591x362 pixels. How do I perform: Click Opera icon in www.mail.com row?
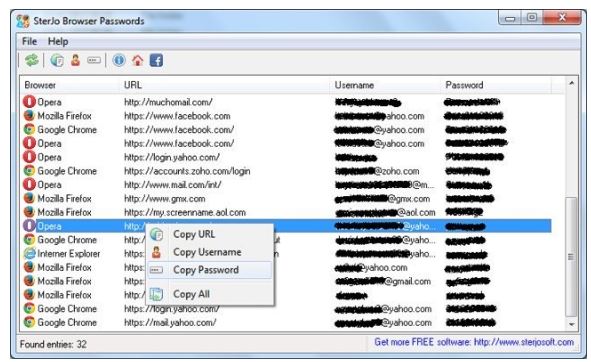(29, 185)
